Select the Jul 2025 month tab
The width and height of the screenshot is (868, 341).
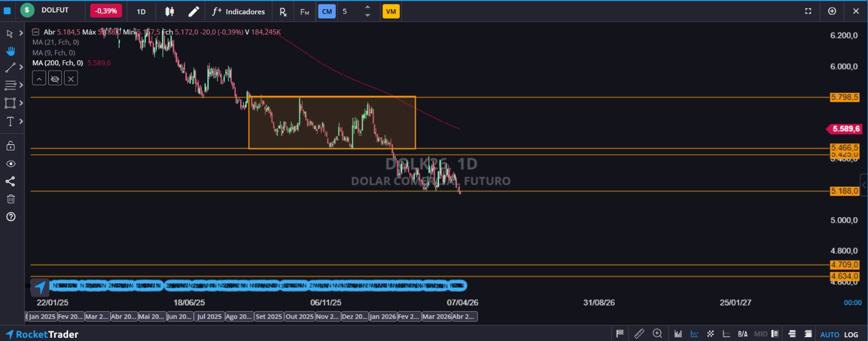[209, 317]
